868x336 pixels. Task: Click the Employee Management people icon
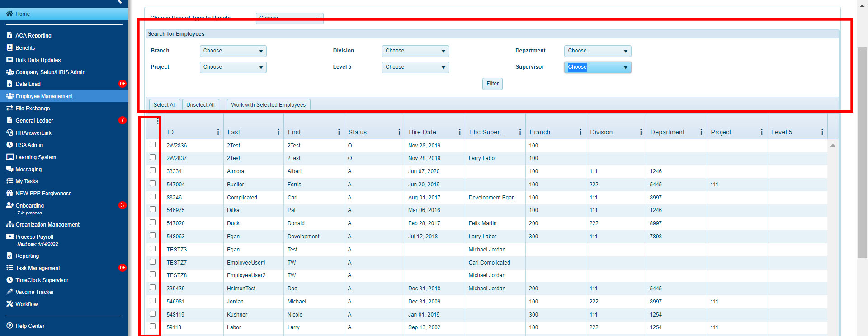tap(10, 96)
